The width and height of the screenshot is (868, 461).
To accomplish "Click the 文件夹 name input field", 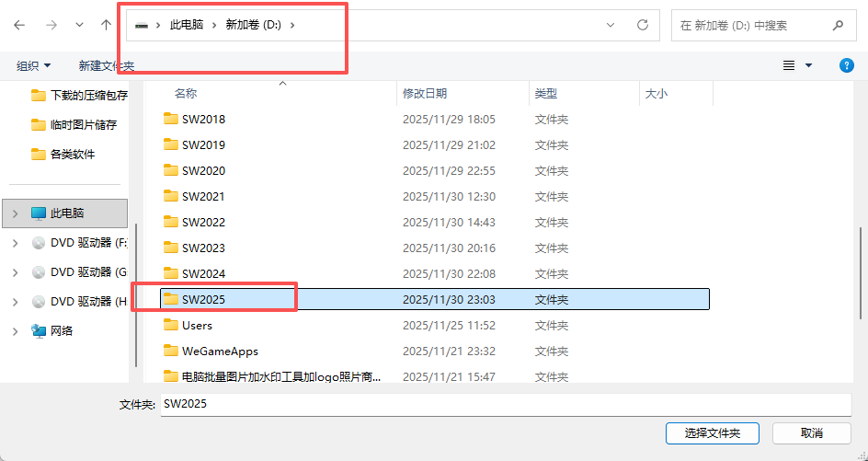I will (506, 405).
